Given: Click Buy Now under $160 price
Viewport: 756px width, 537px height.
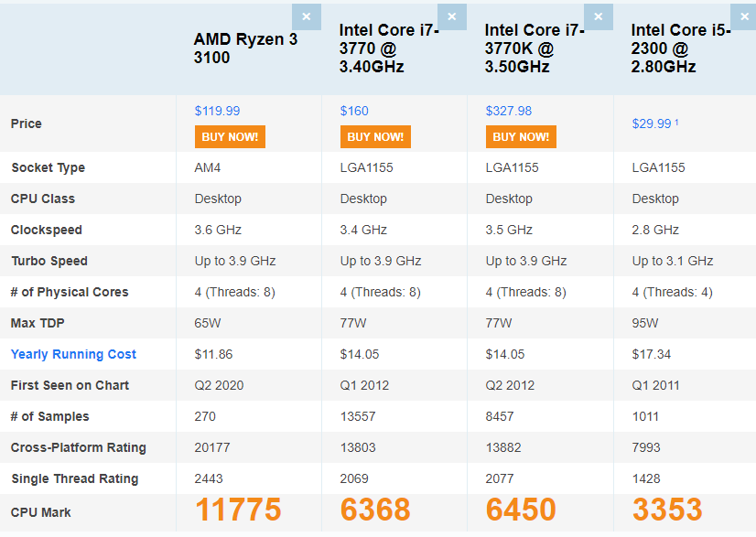Looking at the screenshot, I should click(375, 137).
